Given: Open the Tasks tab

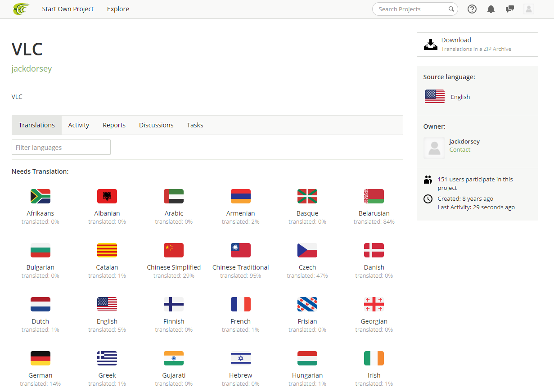Looking at the screenshot, I should (x=195, y=125).
